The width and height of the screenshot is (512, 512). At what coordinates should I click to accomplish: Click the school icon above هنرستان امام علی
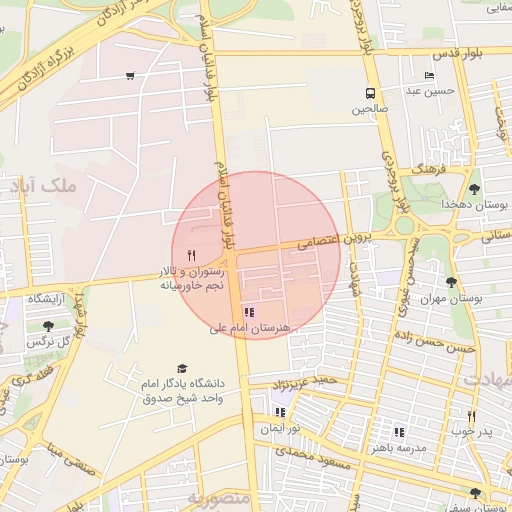click(249, 313)
